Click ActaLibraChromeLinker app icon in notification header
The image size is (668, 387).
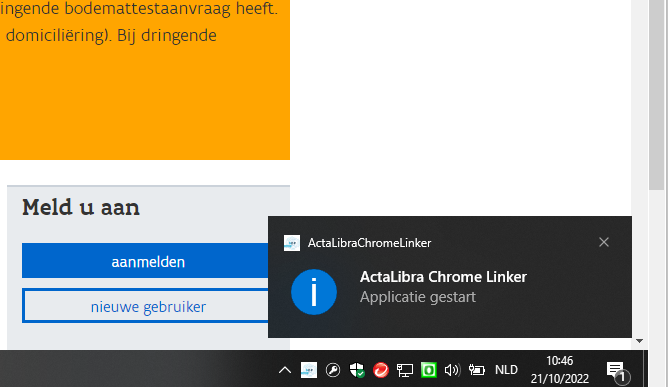(292, 243)
